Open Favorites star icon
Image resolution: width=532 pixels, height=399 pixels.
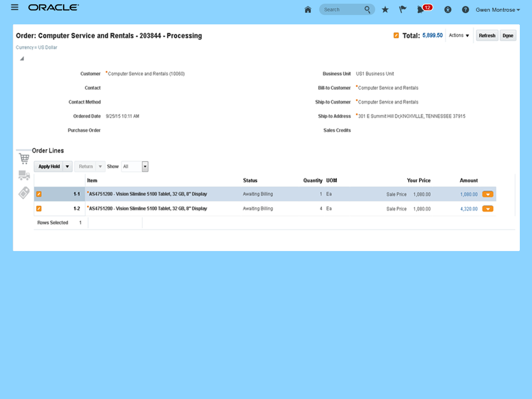tap(385, 9)
